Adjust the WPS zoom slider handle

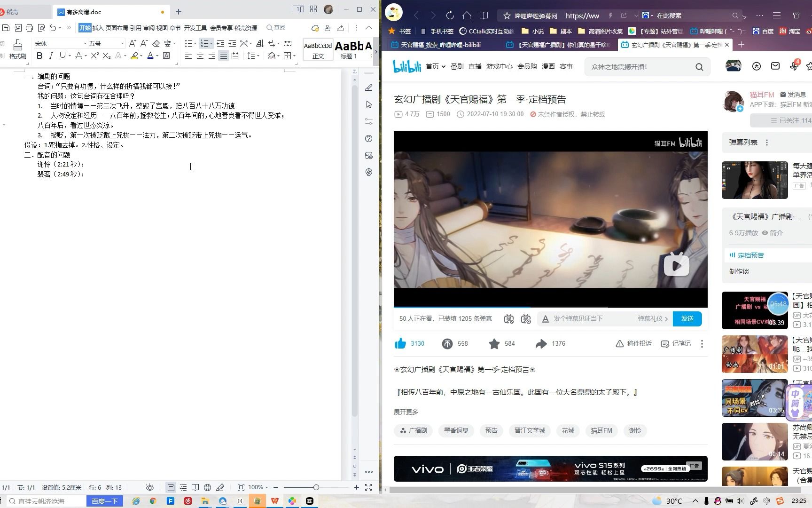[316, 487]
